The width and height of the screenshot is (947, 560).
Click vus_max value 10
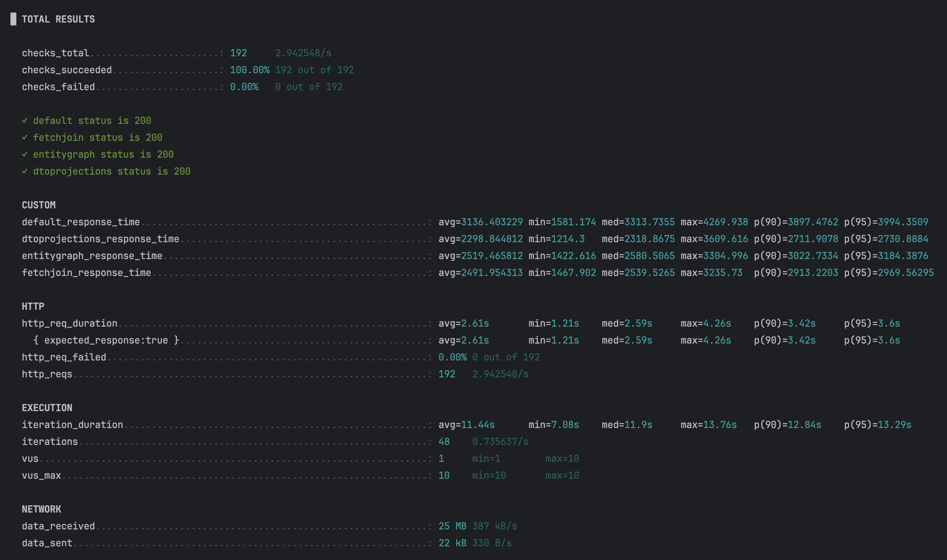pyautogui.click(x=444, y=476)
